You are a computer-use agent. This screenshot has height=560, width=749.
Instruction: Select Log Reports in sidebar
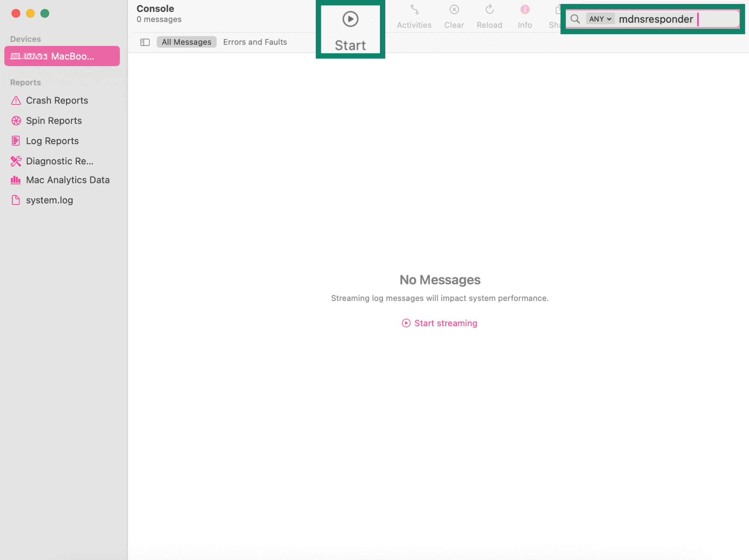(52, 141)
